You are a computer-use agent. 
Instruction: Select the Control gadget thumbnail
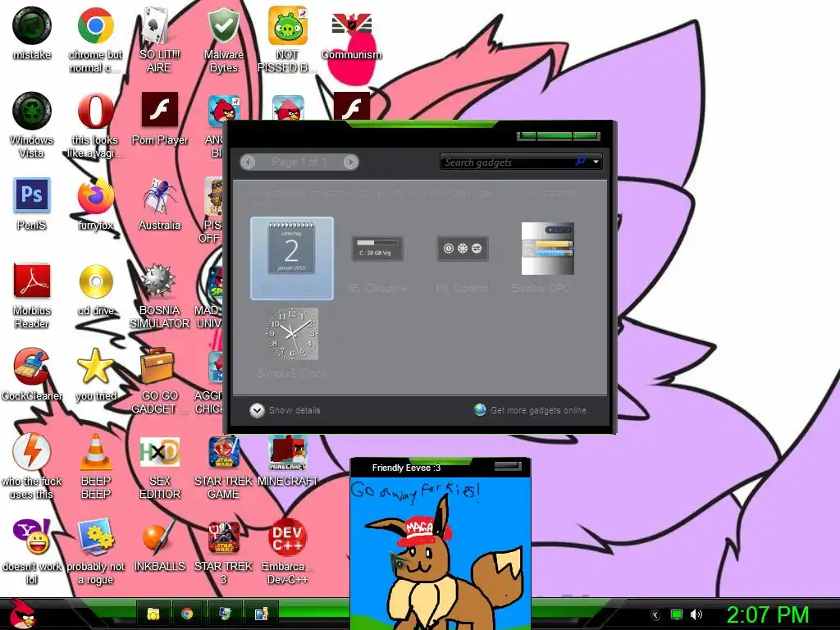click(463, 249)
